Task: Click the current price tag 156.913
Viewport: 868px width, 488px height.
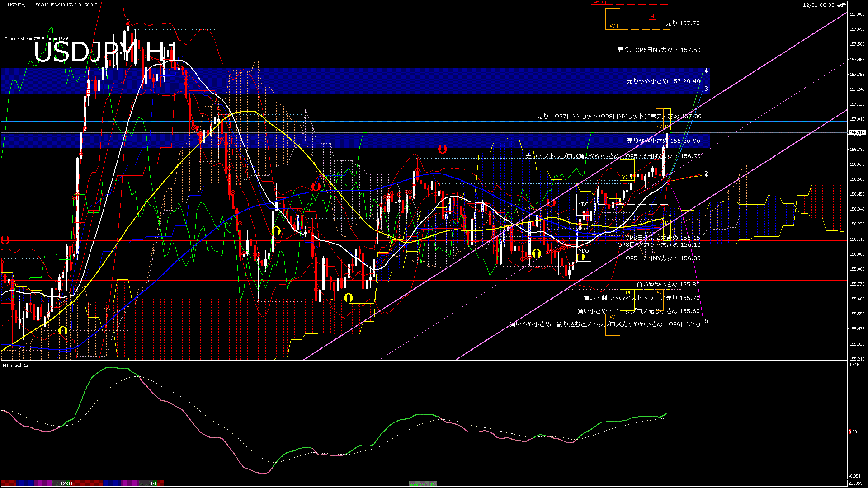Action: click(857, 133)
